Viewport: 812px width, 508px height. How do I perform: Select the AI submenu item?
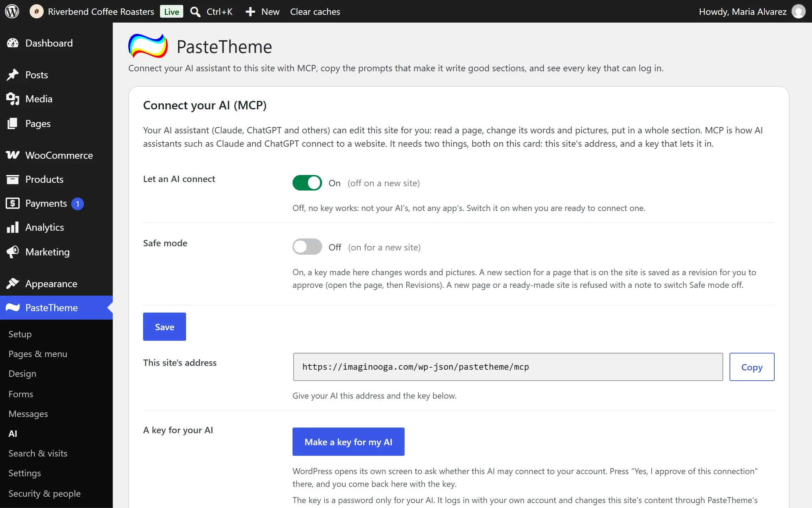pyautogui.click(x=13, y=433)
